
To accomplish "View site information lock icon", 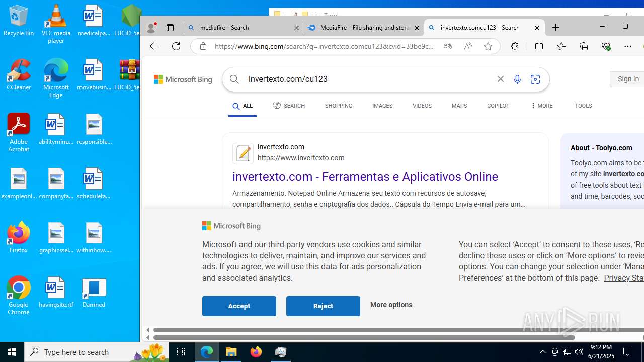I will pyautogui.click(x=203, y=46).
